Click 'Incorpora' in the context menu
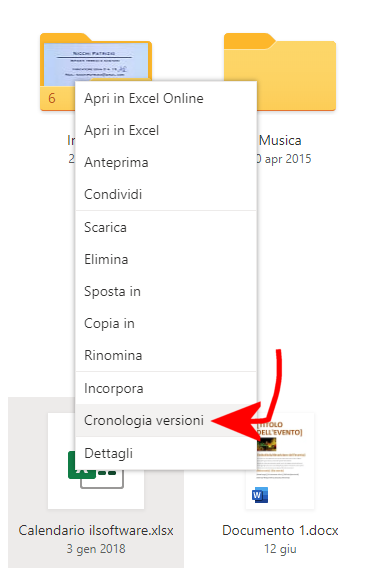379x583 pixels. tap(166, 388)
